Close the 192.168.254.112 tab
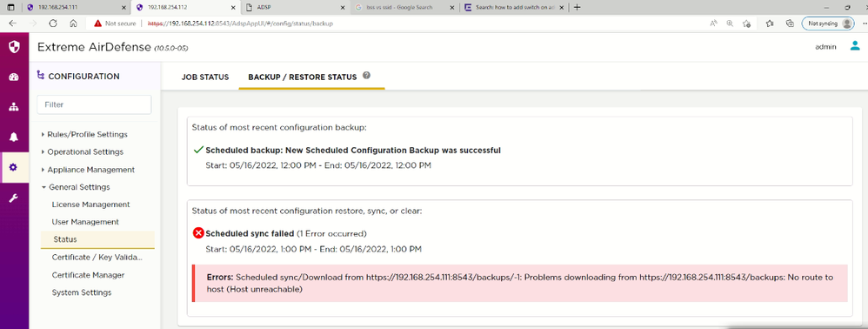This screenshot has height=329, width=868. pos(234,7)
